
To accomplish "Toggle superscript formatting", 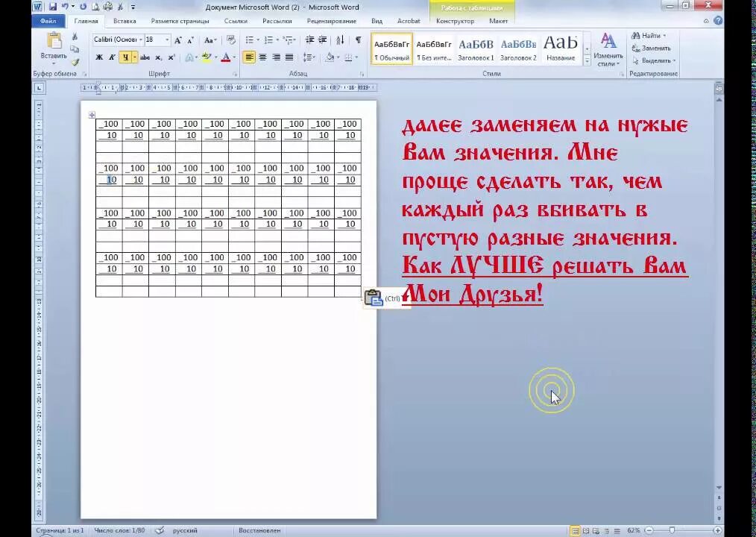I will [x=171, y=57].
